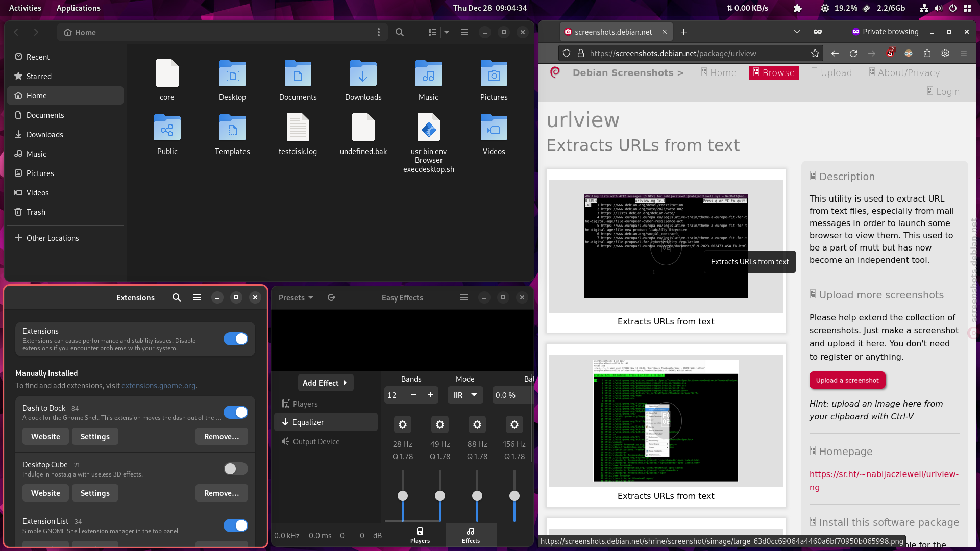Enable the Desktop Cube extension
This screenshot has width=980, height=551.
(x=236, y=469)
